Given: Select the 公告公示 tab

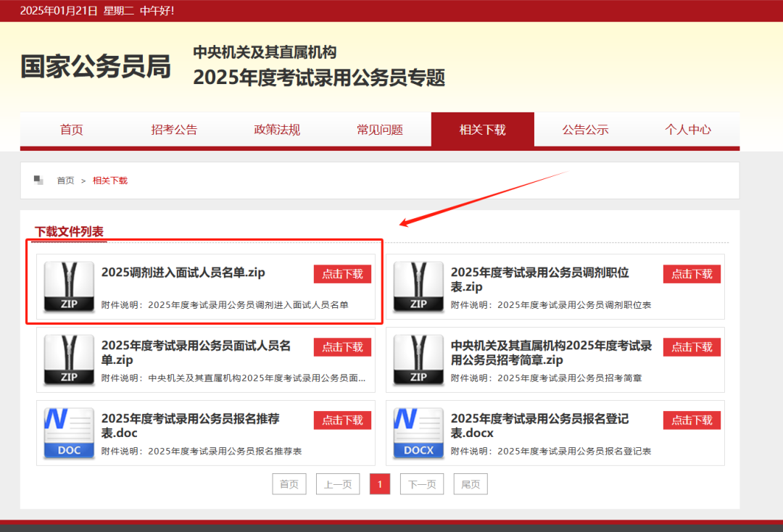Looking at the screenshot, I should coord(585,130).
